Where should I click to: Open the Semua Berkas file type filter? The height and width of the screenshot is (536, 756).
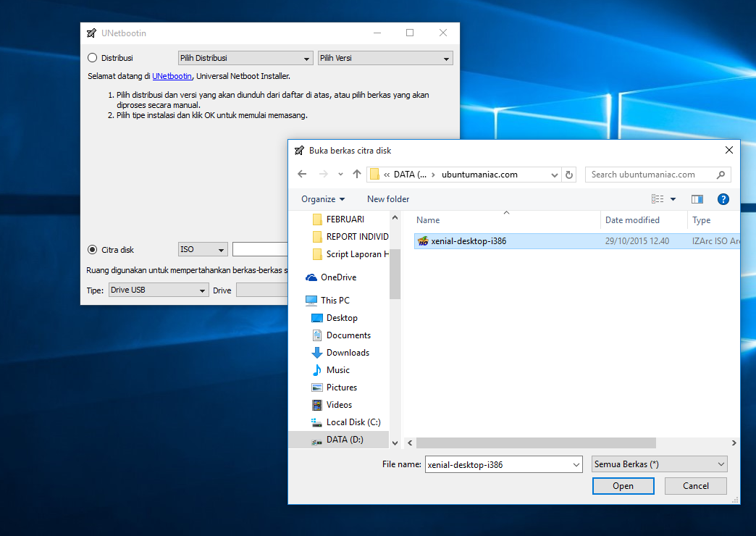coord(659,464)
